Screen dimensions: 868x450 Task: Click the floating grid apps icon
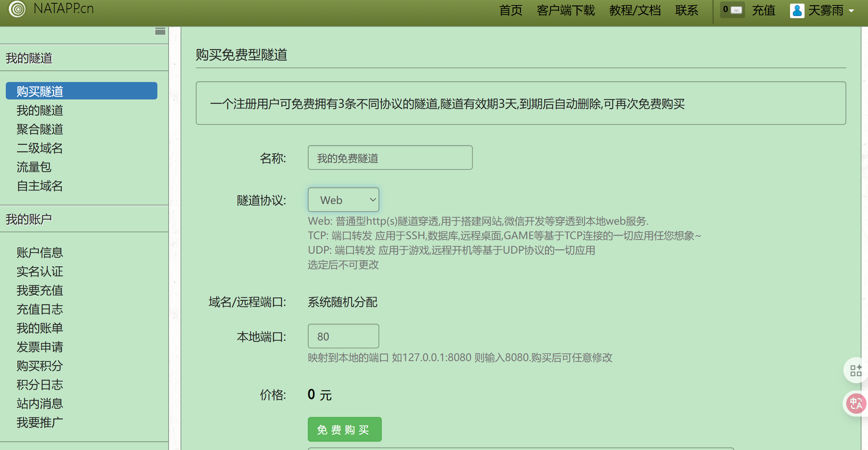pos(856,371)
